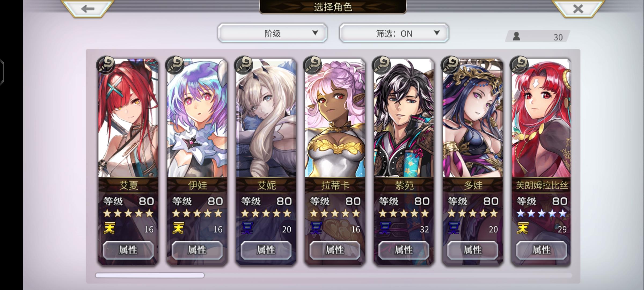Click the 冥 attribute icon on 艾妮's card
This screenshot has width=644, height=290.
point(247,228)
